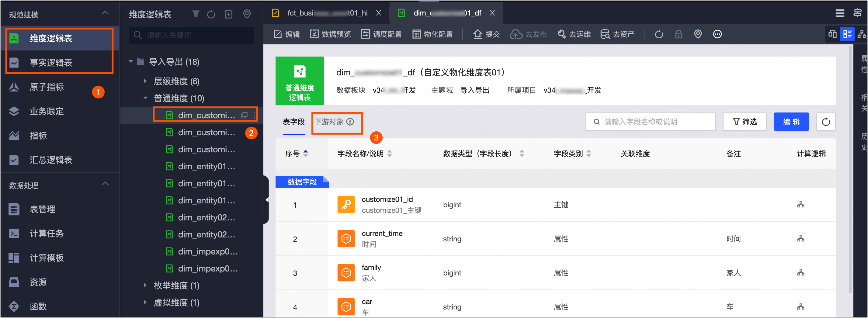This screenshot has width=868, height=318.
Task: Open 调度配置 from the toolbar
Action: coord(381,34)
